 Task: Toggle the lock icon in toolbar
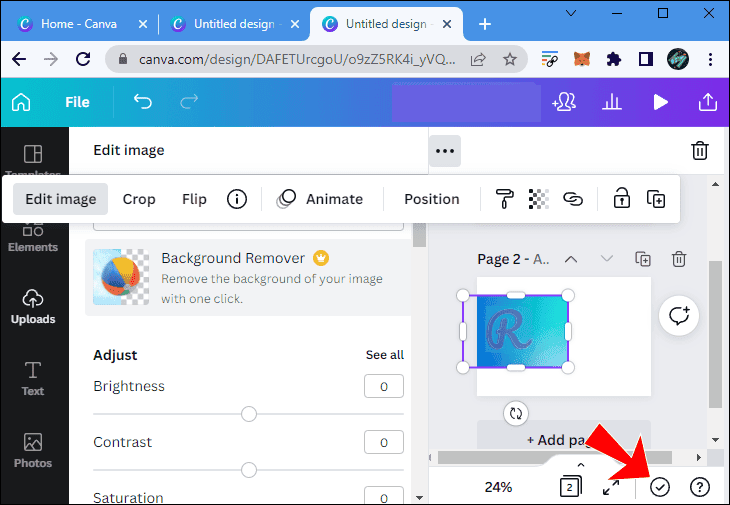point(621,199)
